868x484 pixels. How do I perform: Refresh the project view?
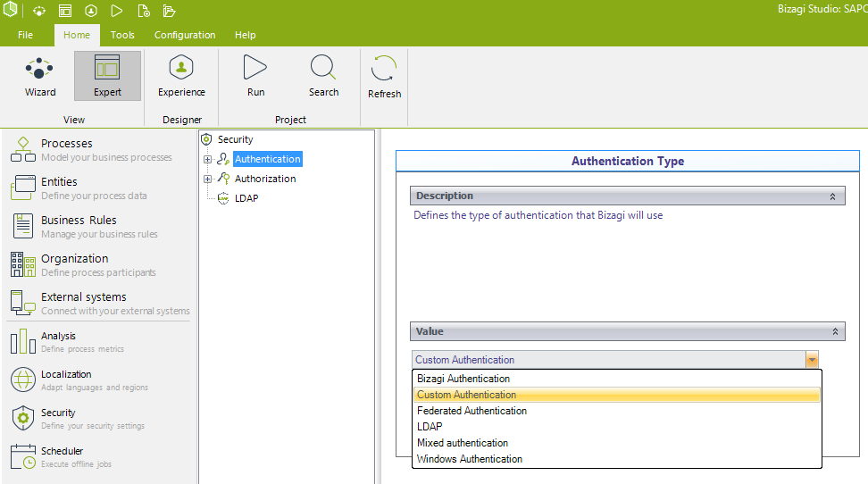(384, 78)
